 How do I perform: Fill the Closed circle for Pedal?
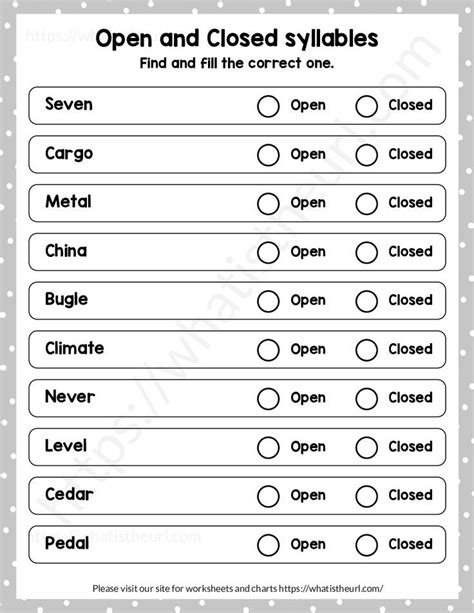click(x=366, y=545)
